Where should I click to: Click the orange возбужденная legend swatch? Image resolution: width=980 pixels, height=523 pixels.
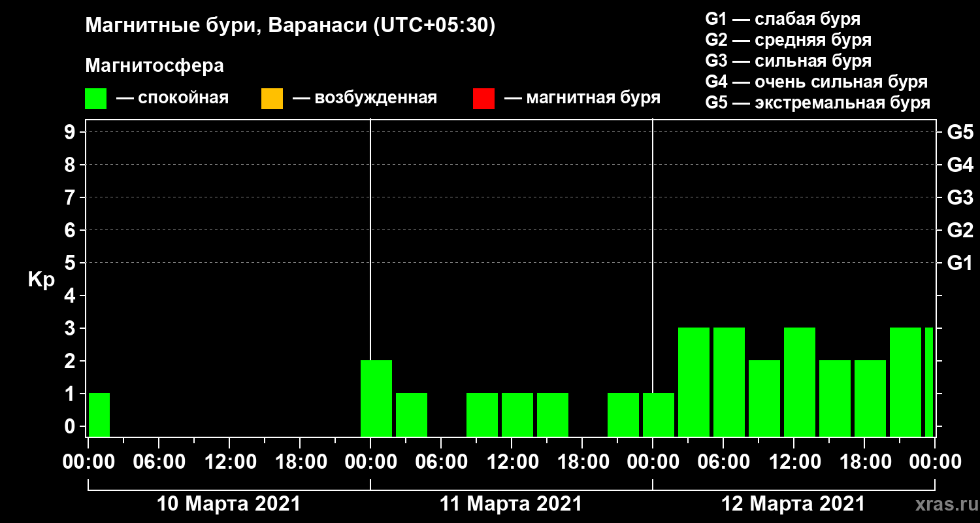(x=272, y=99)
